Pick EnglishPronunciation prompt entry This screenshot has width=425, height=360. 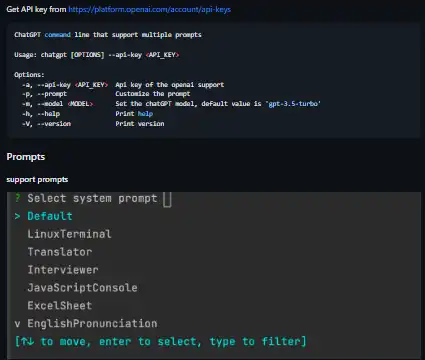[92, 324]
